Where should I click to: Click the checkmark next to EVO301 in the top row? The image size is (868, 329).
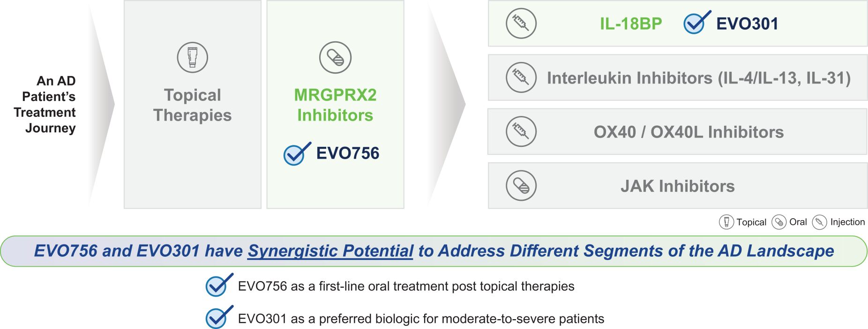(696, 23)
